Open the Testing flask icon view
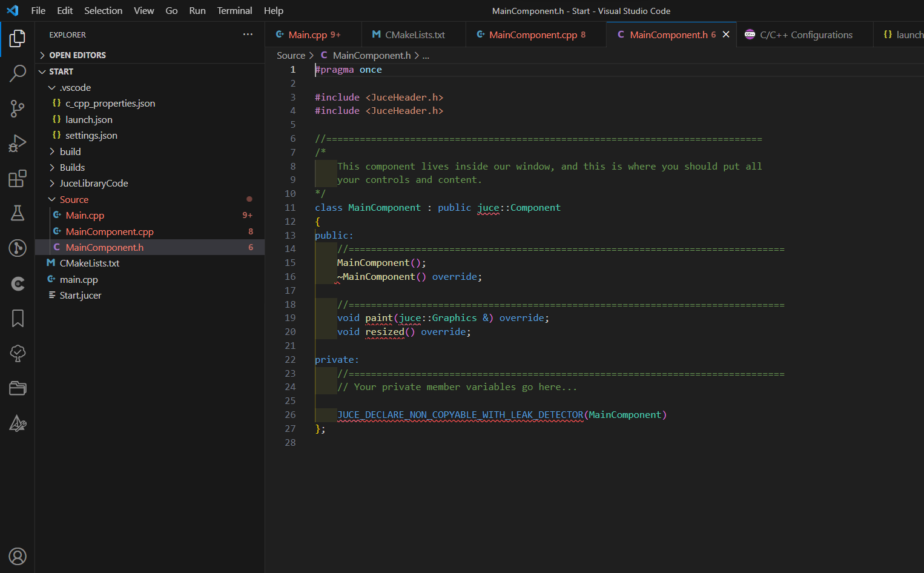This screenshot has height=573, width=924. pyautogui.click(x=18, y=213)
